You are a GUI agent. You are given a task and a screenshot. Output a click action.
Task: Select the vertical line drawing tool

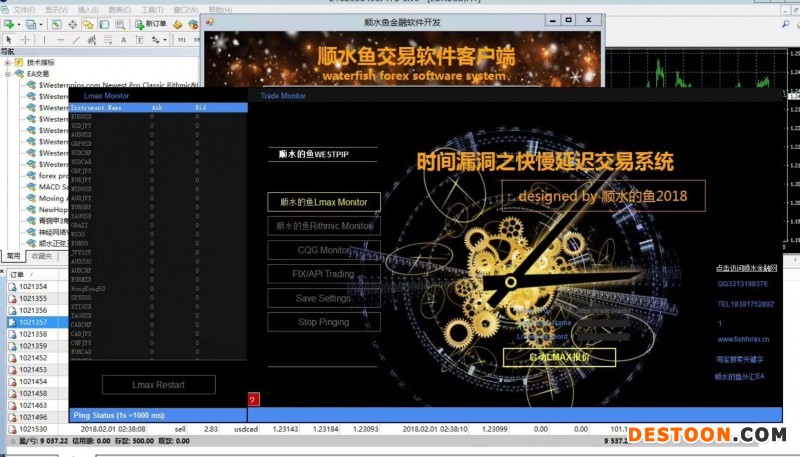pyautogui.click(x=44, y=39)
